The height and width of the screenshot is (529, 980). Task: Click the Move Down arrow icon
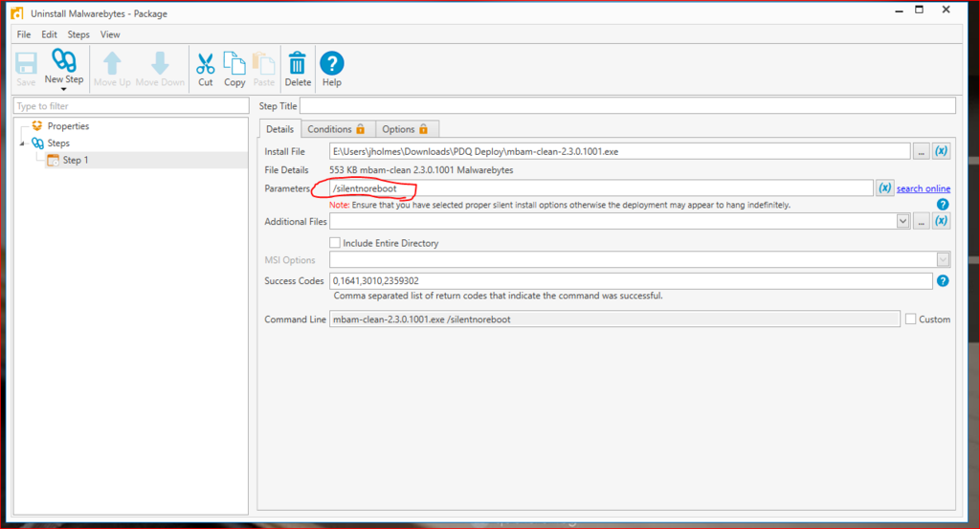pos(160,64)
